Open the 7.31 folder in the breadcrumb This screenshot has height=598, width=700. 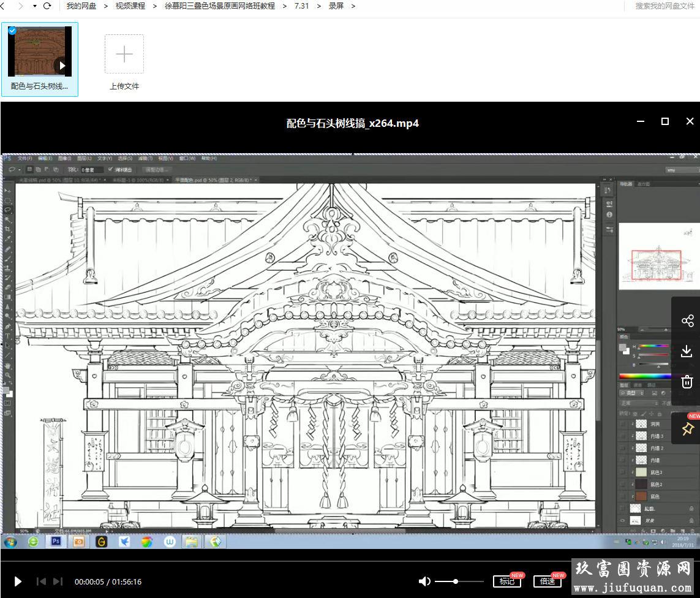(301, 6)
